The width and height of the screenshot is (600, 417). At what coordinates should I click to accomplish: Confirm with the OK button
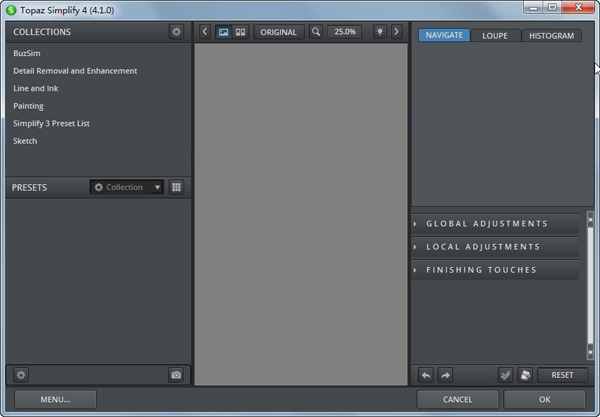(x=545, y=399)
